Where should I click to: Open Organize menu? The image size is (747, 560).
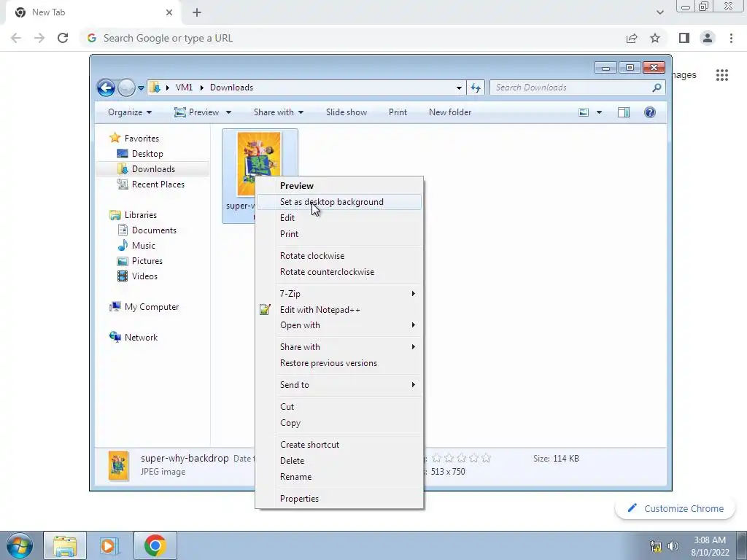pos(130,112)
